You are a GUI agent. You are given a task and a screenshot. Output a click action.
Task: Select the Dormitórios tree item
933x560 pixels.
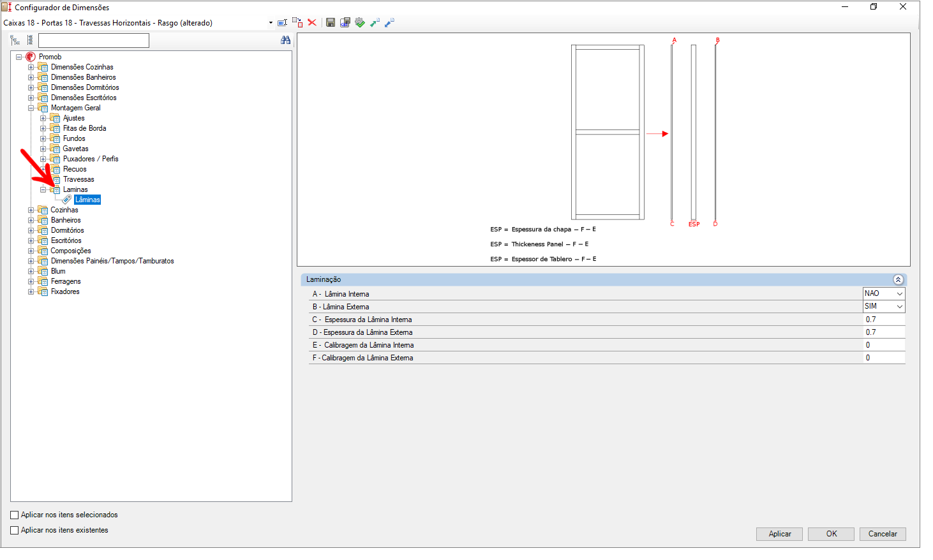point(67,230)
